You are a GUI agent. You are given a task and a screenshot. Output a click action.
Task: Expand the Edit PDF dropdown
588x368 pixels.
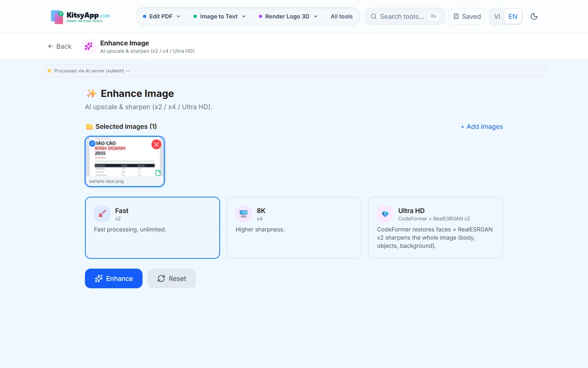click(161, 16)
